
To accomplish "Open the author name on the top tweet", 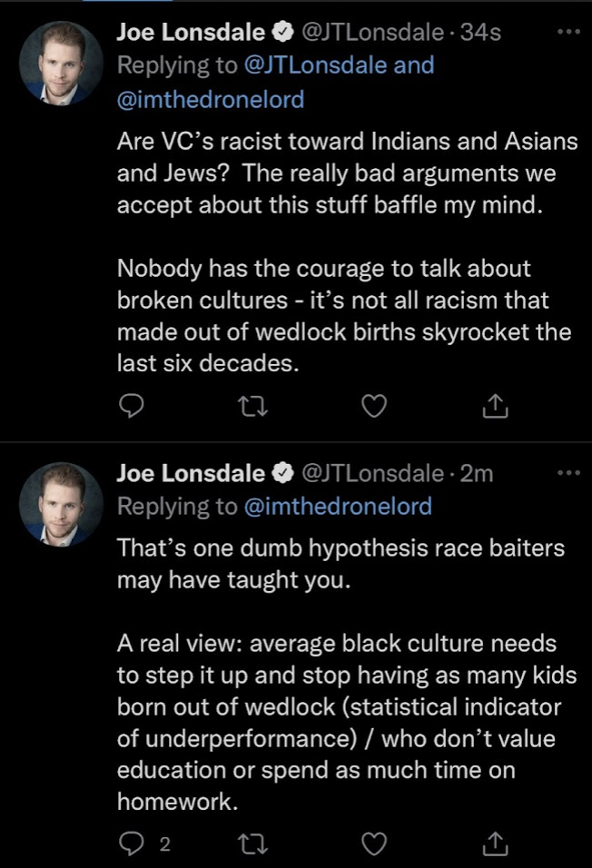I will [x=191, y=32].
